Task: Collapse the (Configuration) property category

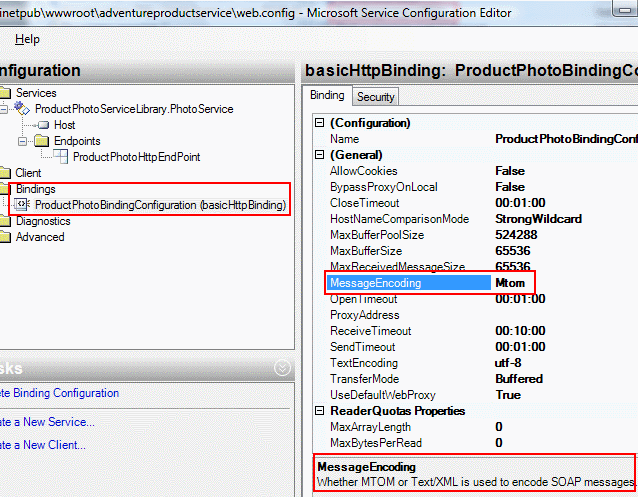Action: pyautogui.click(x=319, y=123)
